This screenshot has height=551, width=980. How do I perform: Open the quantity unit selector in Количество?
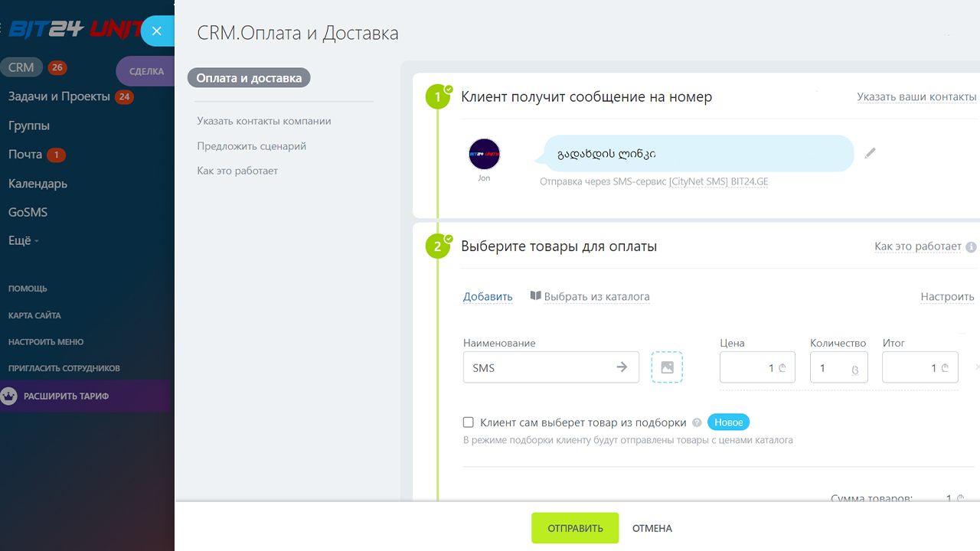coord(855,369)
